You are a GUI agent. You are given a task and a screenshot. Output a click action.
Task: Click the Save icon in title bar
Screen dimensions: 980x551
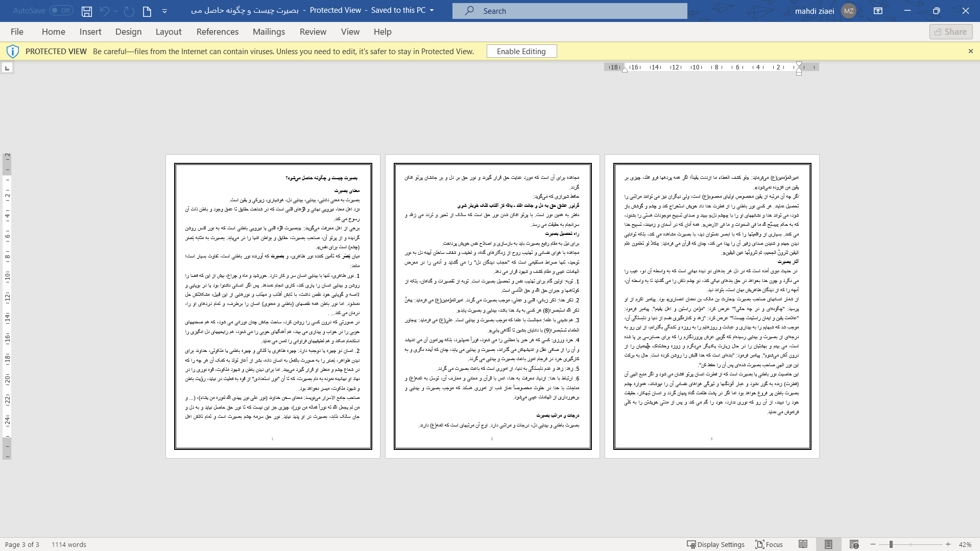coord(87,11)
